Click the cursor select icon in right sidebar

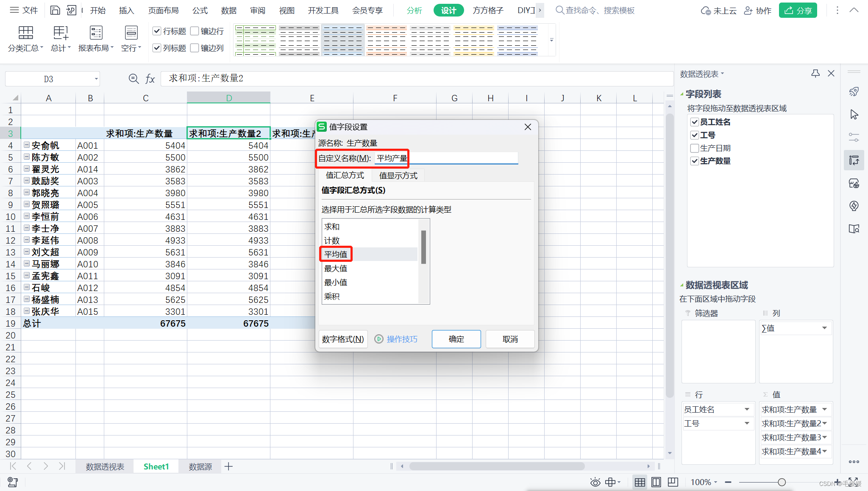pyautogui.click(x=854, y=114)
